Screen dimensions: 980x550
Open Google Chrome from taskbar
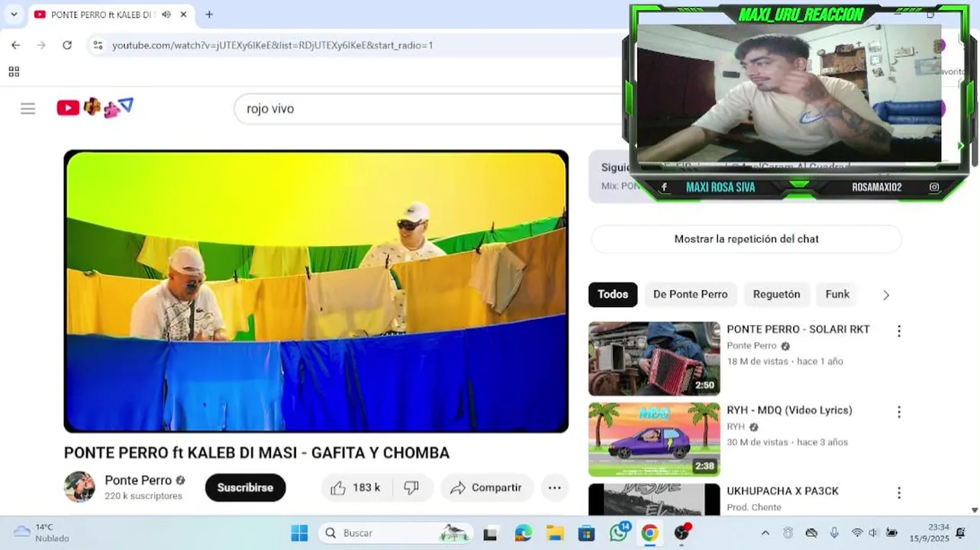tap(650, 533)
